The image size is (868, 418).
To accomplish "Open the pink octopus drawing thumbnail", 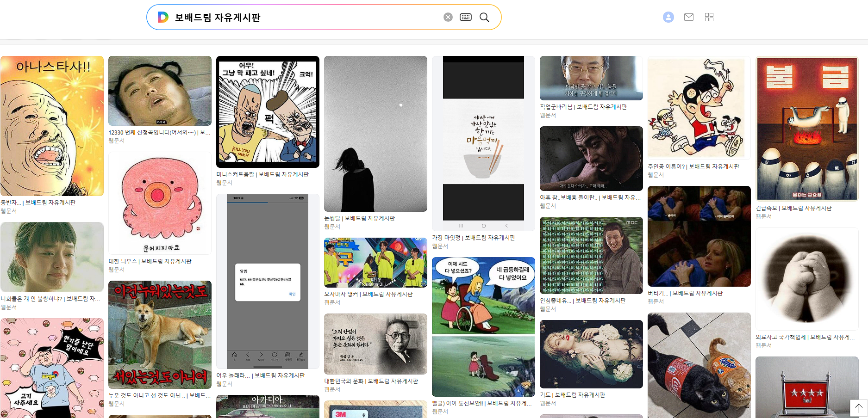I will [160, 203].
